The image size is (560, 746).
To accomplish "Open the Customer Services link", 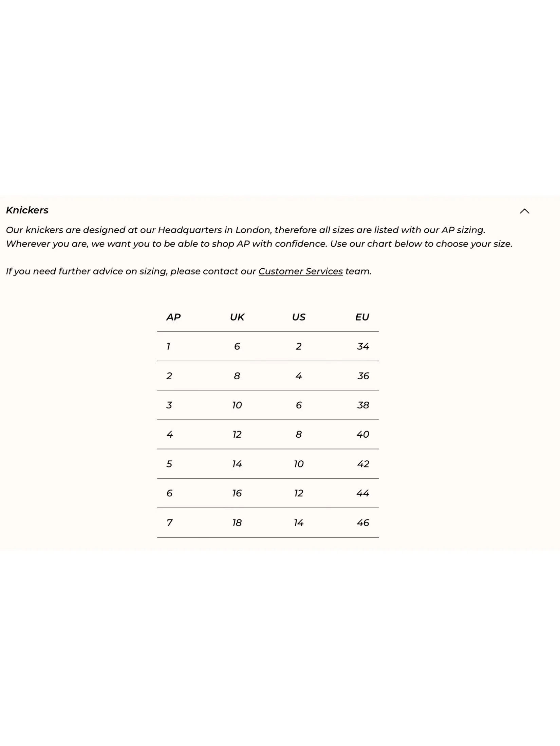I will [x=300, y=271].
